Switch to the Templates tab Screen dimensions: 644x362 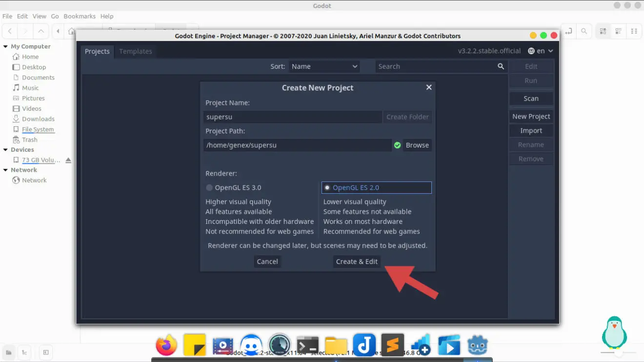pyautogui.click(x=136, y=51)
